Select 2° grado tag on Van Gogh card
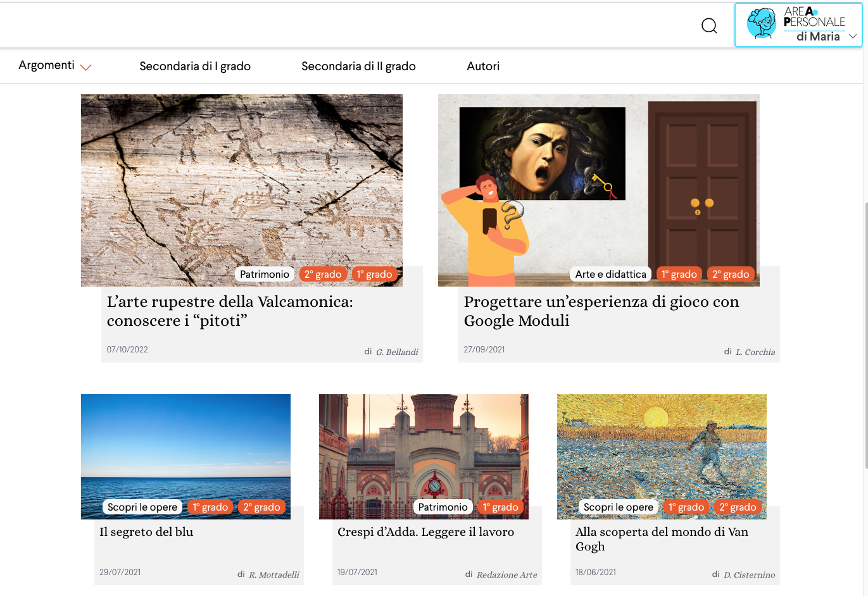Image resolution: width=868 pixels, height=596 pixels. (738, 507)
